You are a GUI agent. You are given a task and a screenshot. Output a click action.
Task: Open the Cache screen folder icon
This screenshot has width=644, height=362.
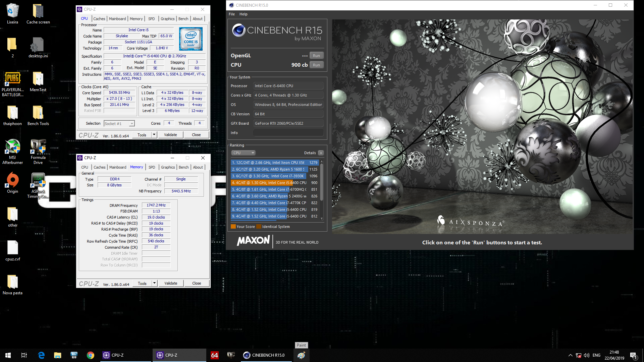click(x=38, y=14)
